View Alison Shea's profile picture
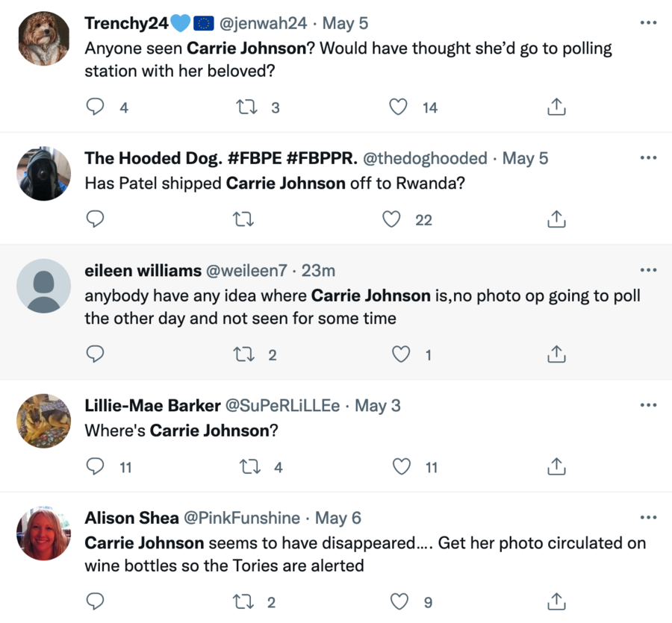This screenshot has width=672, height=623. [x=43, y=533]
